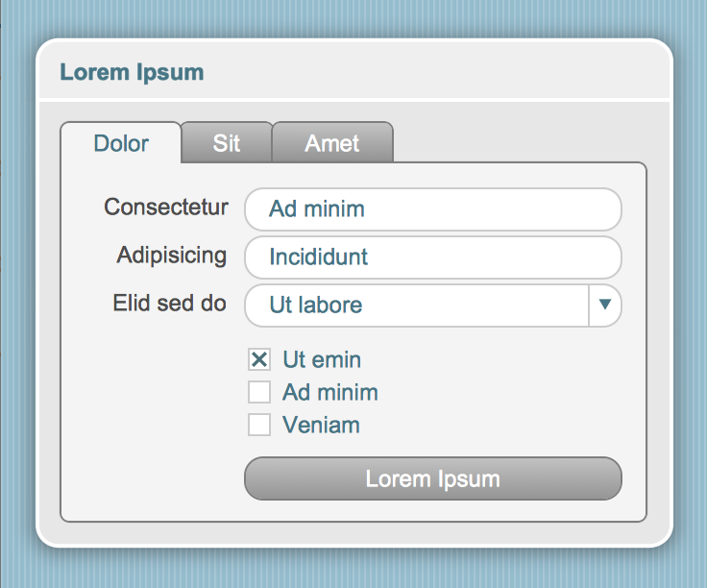Focus the Adipisicing input containing Incididunt
The height and width of the screenshot is (588, 707).
pos(432,257)
